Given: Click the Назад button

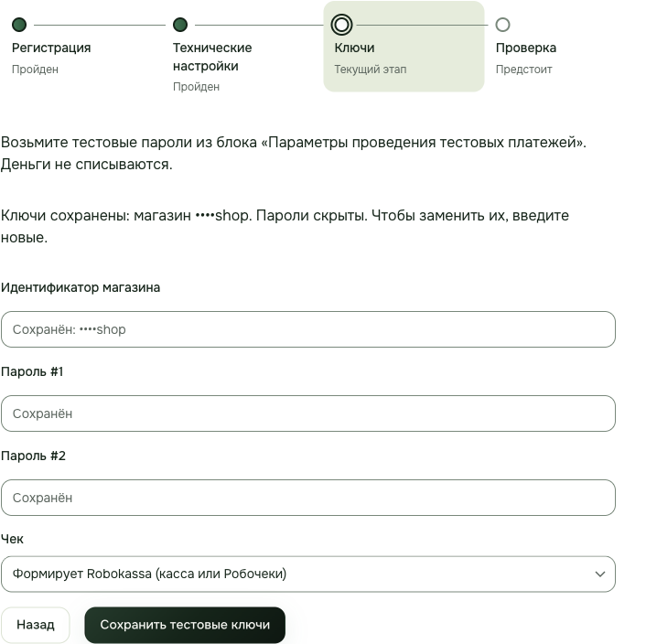Looking at the screenshot, I should click(x=36, y=625).
